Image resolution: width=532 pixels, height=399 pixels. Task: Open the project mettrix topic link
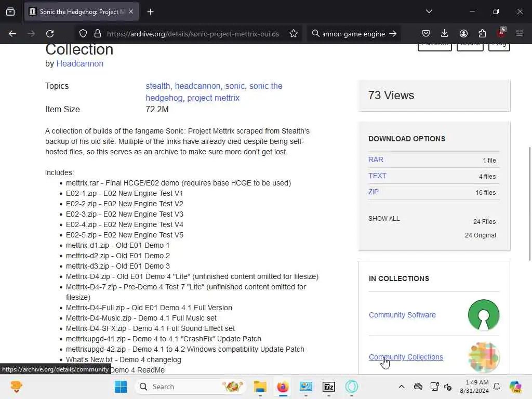point(214,98)
